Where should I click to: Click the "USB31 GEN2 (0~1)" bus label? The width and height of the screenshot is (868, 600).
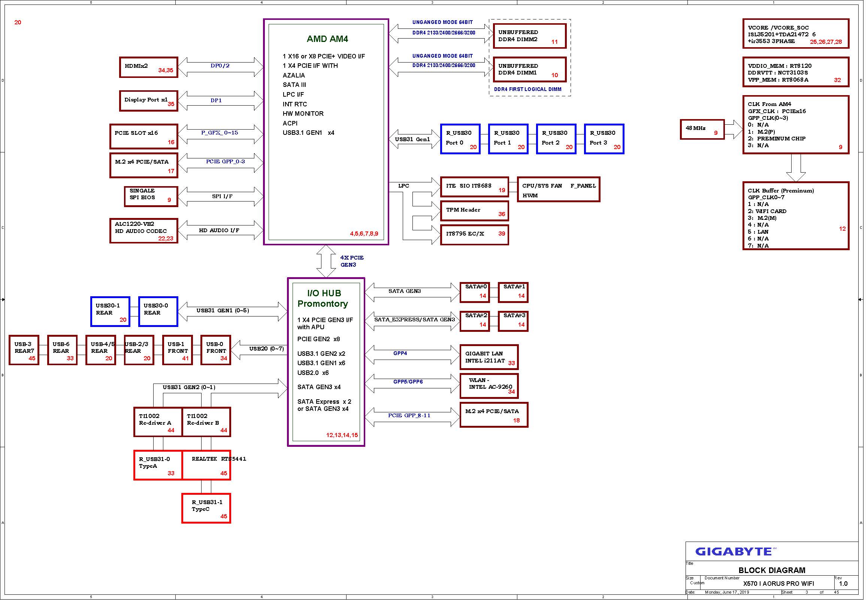point(190,388)
